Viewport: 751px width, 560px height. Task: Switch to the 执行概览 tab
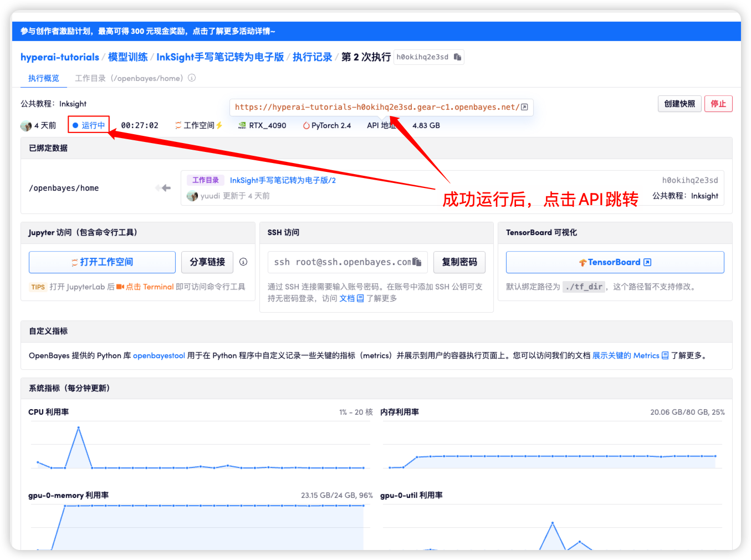[44, 78]
